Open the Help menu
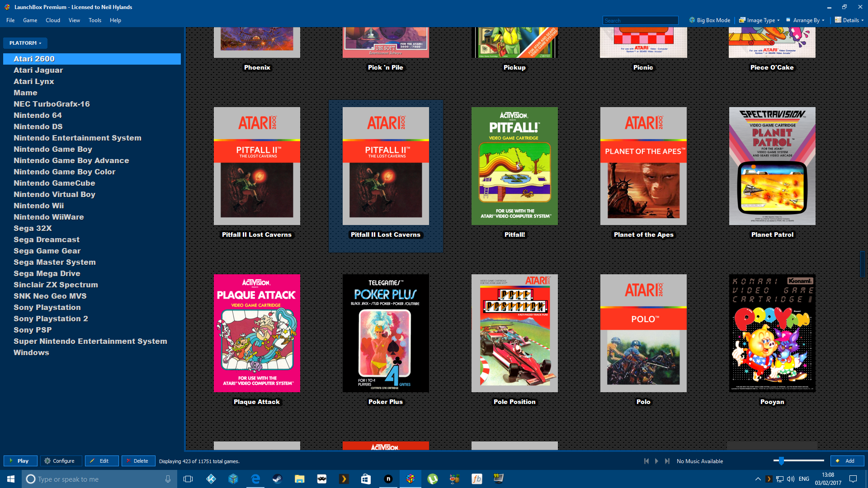This screenshot has width=868, height=488. (x=115, y=20)
